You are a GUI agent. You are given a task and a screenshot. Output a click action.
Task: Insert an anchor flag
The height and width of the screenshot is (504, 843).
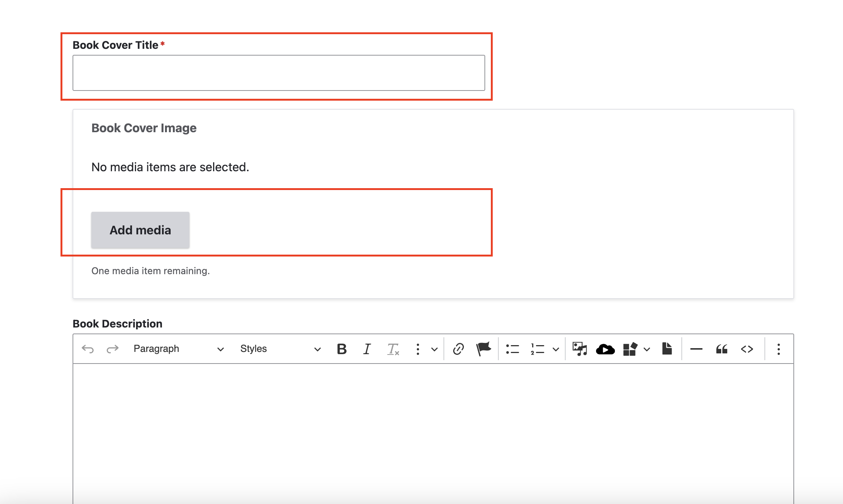483,349
